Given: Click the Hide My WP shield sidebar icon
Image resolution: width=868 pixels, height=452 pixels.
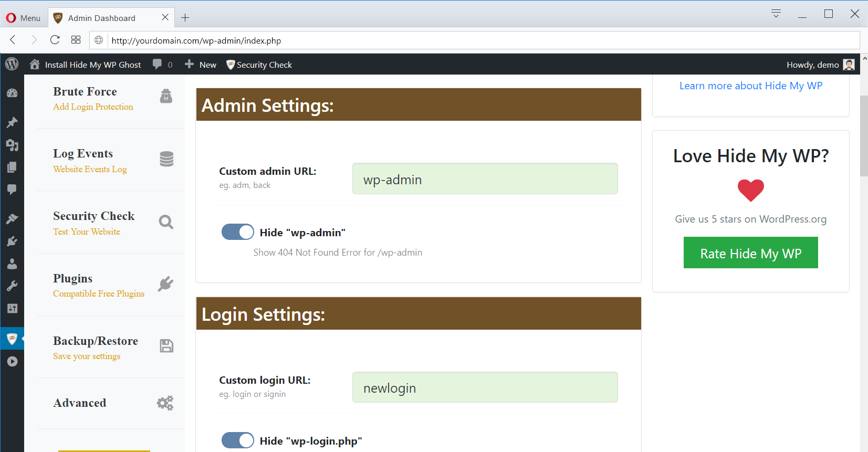Looking at the screenshot, I should 12,339.
